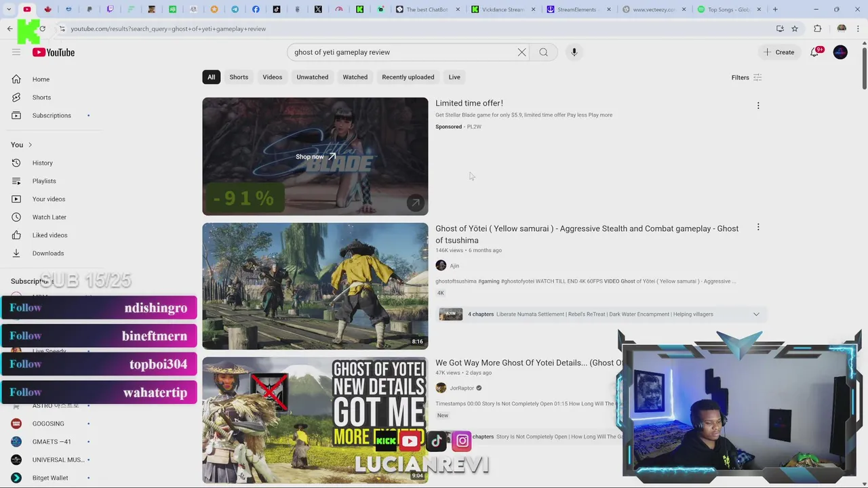Play the Ghost of Yōtei Yellow samurai thumbnail
Screen dimensions: 868x488
pos(315,286)
